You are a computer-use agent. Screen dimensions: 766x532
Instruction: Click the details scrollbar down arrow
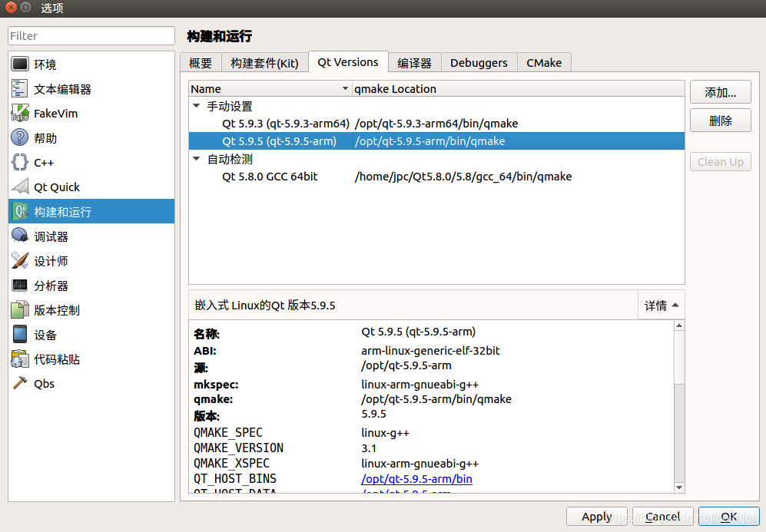[x=679, y=487]
